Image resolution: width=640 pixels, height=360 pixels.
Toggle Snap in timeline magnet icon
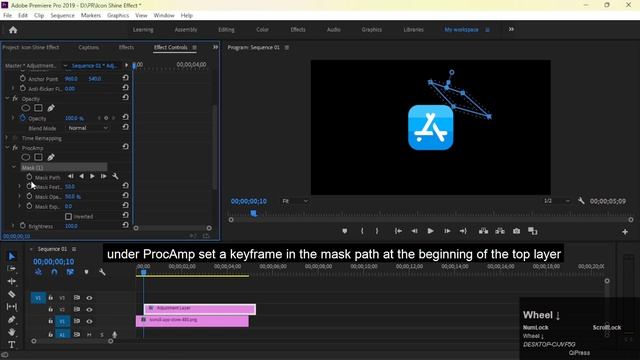[x=54, y=272]
